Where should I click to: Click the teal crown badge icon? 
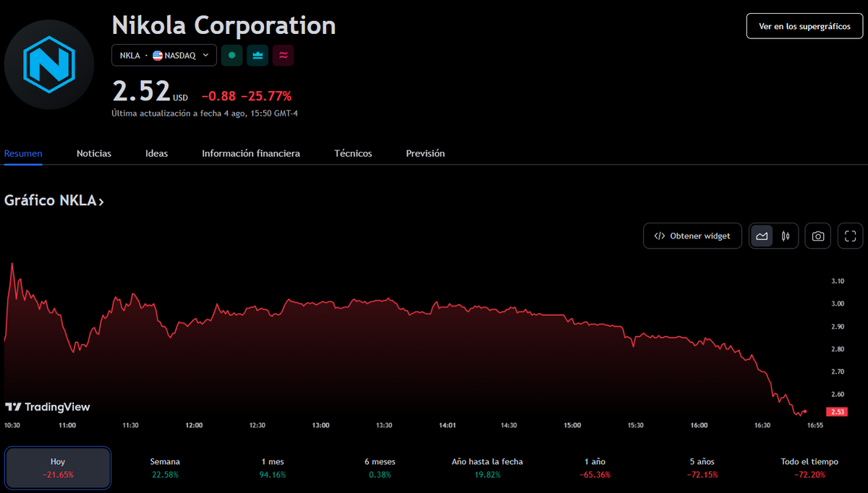258,55
